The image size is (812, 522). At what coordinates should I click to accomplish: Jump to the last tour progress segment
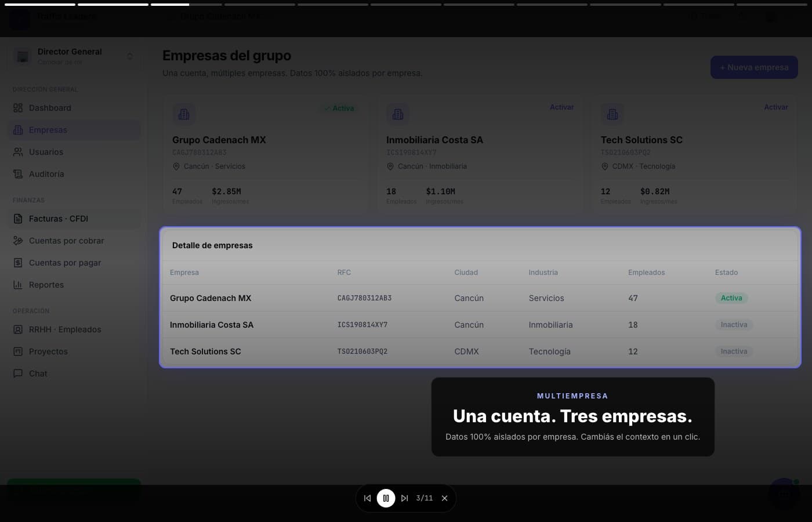(772, 5)
